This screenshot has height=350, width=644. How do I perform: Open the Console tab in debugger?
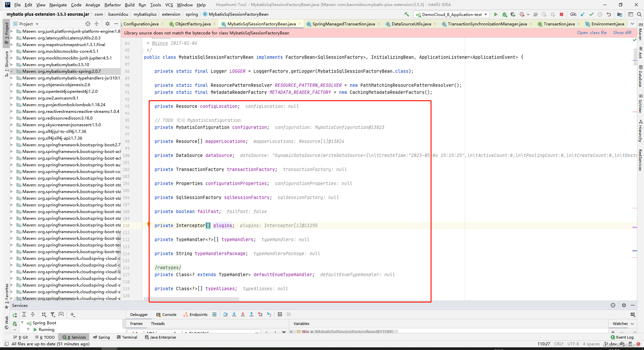166,315
